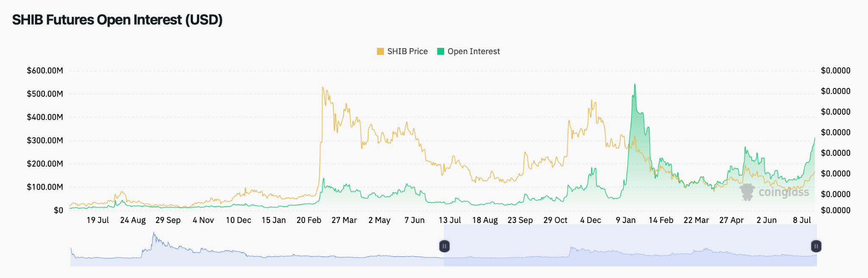The image size is (868, 278).
Task: Click the green Open Interest color swatch
Action: pos(441,51)
